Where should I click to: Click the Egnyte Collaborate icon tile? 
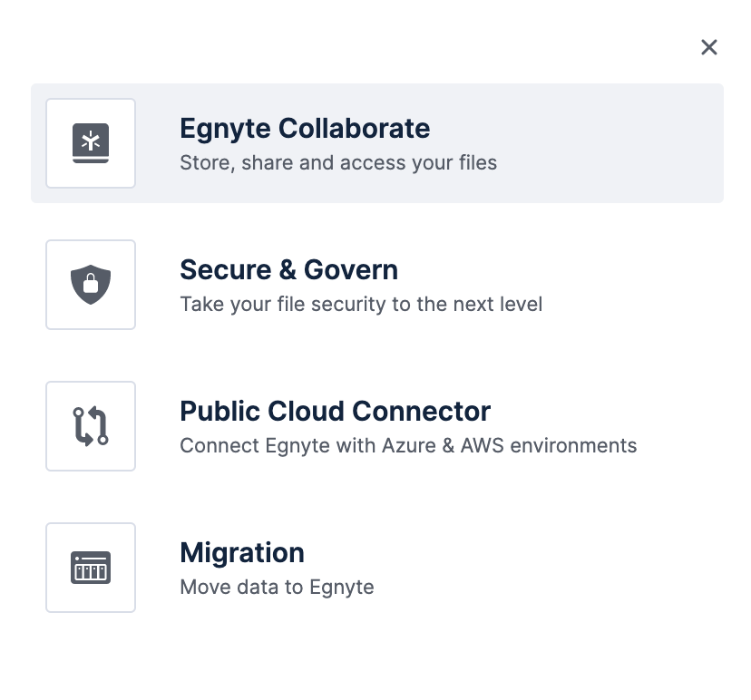[x=91, y=143]
